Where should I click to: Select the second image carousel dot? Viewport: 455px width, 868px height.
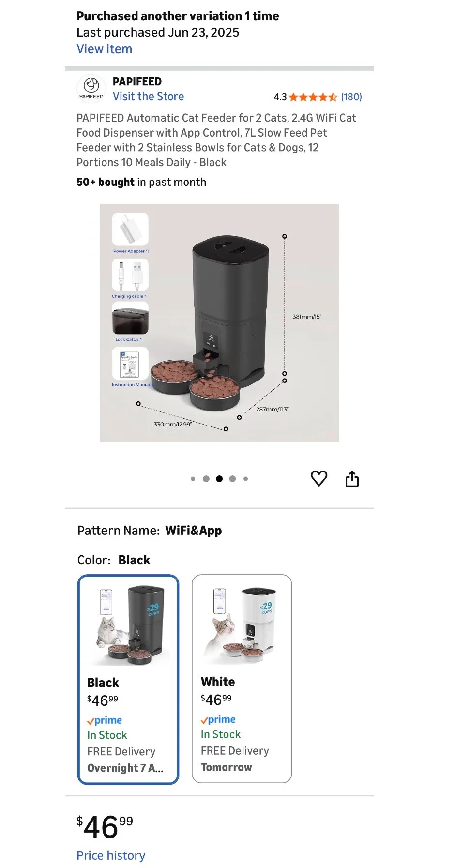(206, 479)
